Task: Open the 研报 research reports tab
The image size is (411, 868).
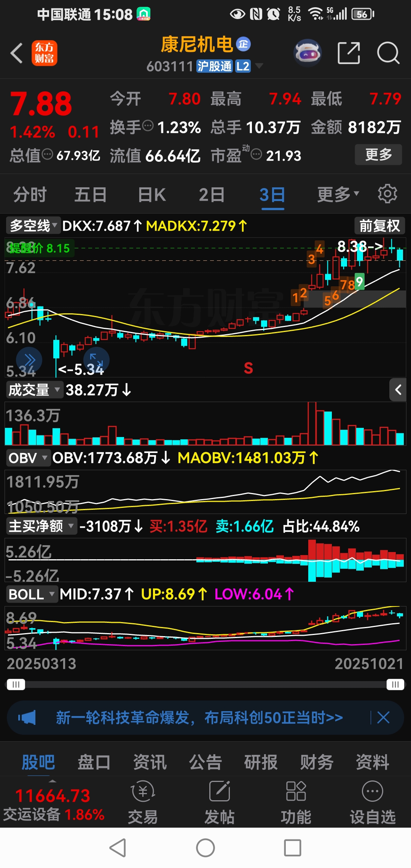Action: (x=261, y=762)
